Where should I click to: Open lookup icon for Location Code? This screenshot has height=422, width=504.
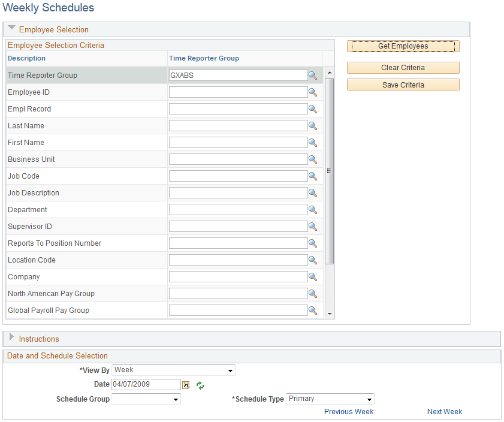click(x=313, y=260)
